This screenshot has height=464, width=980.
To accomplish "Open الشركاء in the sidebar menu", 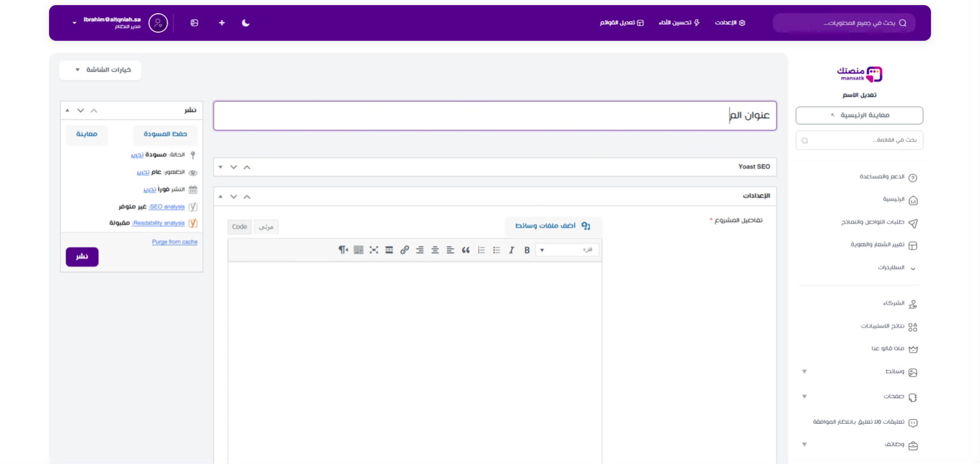I will click(894, 304).
